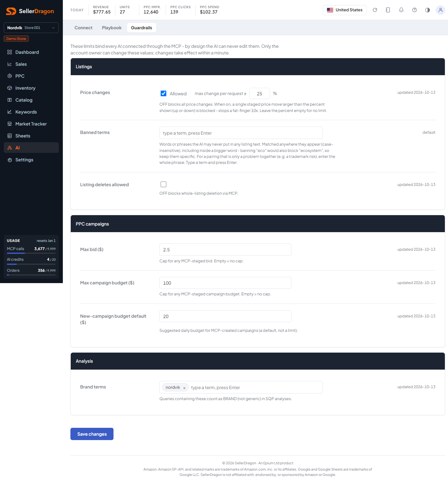Go to Sheets in the sidebar
The height and width of the screenshot is (486, 448).
click(31, 136)
